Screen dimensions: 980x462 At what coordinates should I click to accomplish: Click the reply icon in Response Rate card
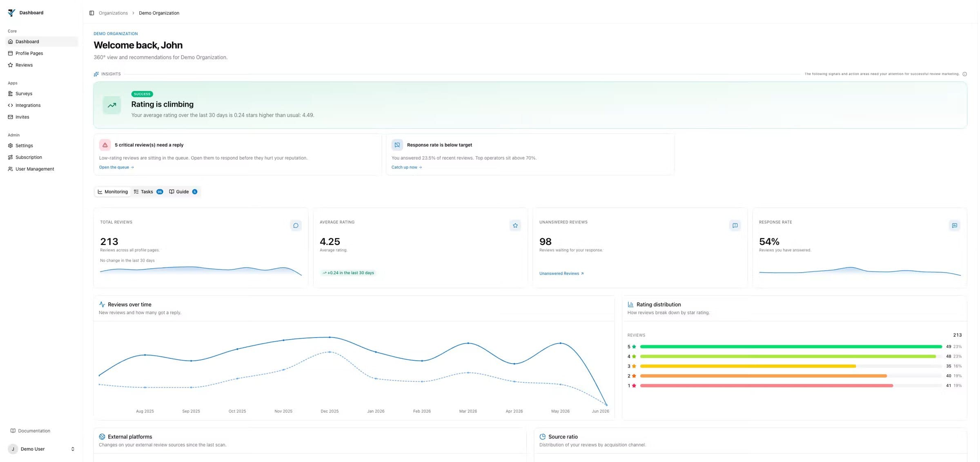[955, 226]
